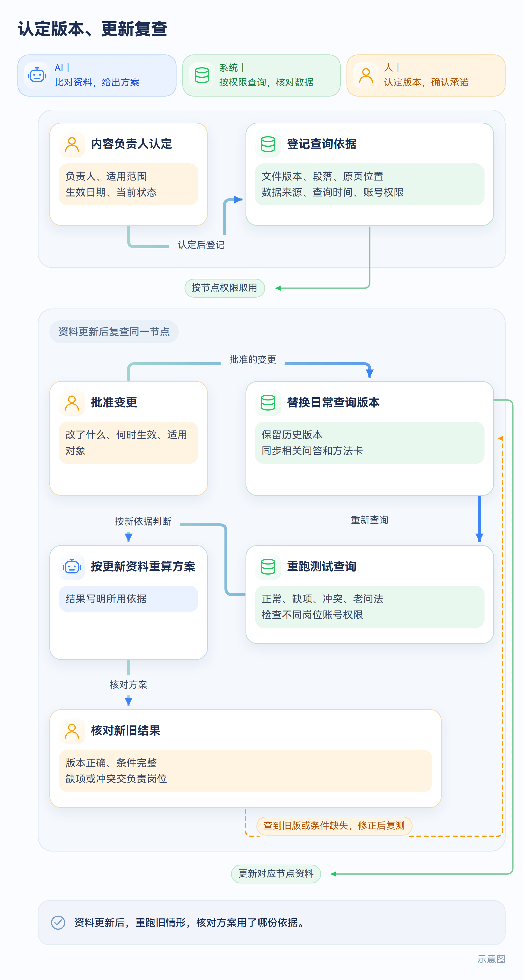Select the 更新对应节点资料 pill label
523x980 pixels.
276,874
